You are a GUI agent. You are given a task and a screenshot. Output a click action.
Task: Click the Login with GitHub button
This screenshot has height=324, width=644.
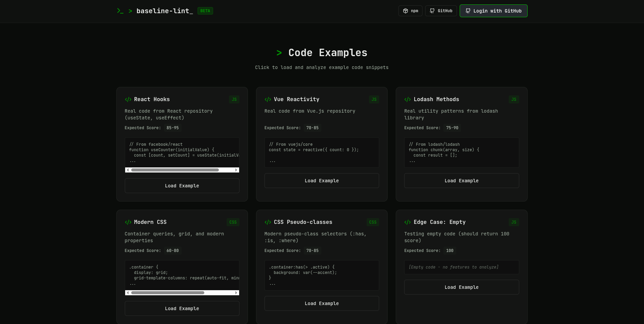coord(493,11)
